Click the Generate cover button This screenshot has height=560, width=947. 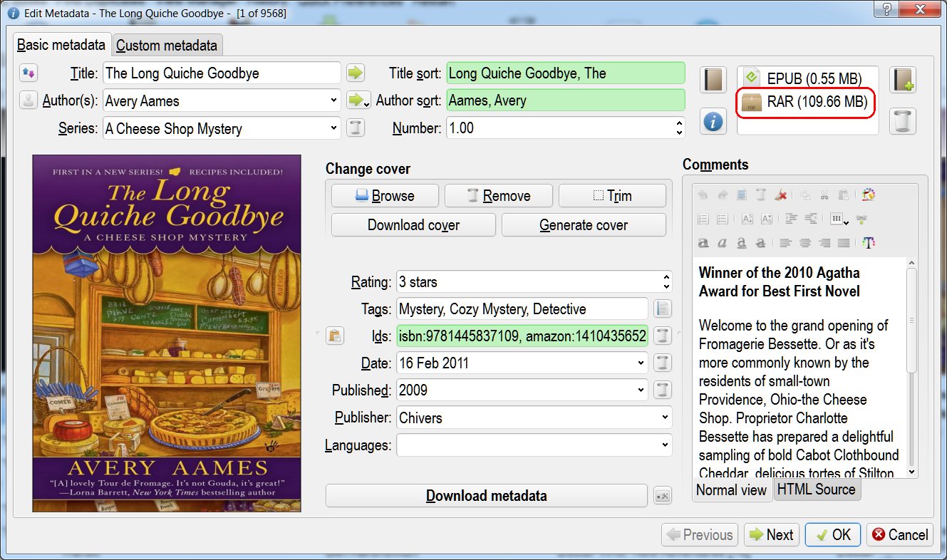click(x=584, y=224)
